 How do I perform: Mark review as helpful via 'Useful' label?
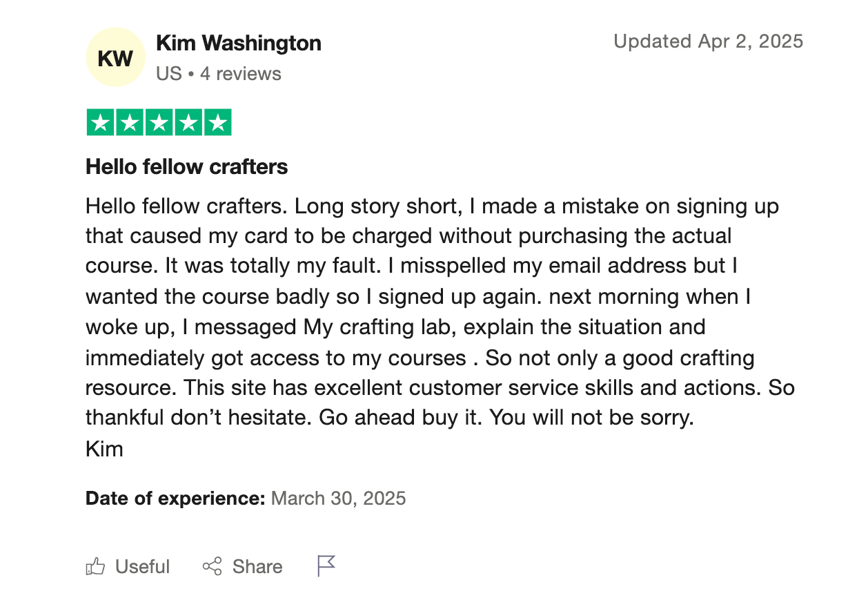coord(142,567)
